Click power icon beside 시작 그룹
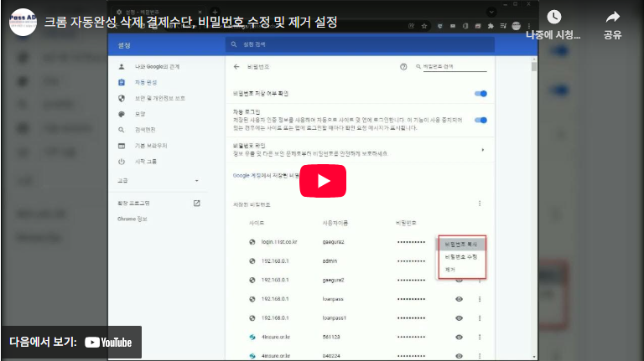Image resolution: width=644 pixels, height=361 pixels. pos(121,161)
